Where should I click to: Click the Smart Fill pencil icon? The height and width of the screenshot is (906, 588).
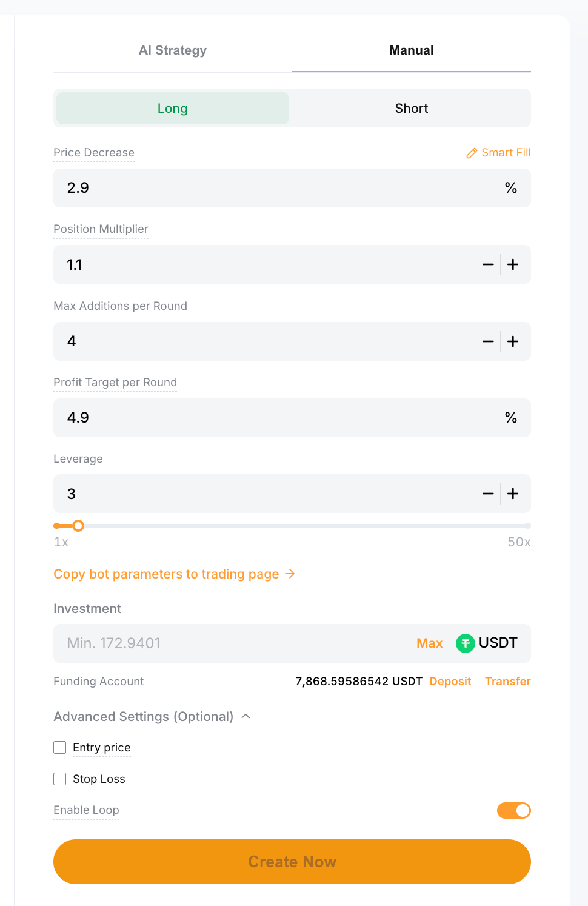tap(472, 153)
